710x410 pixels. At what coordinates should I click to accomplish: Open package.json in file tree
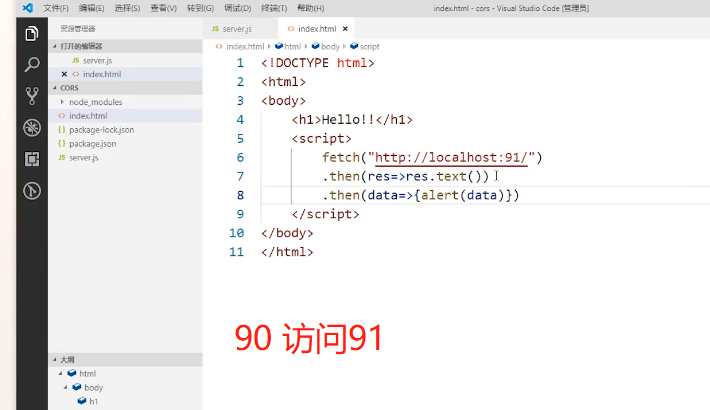point(125,144)
